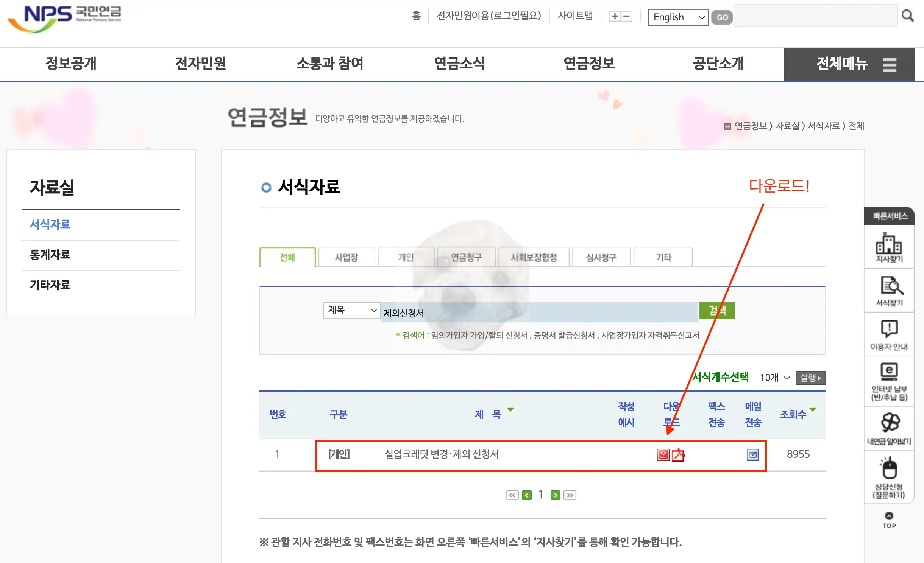Open the 10개 results-per-page dropdown

click(774, 378)
